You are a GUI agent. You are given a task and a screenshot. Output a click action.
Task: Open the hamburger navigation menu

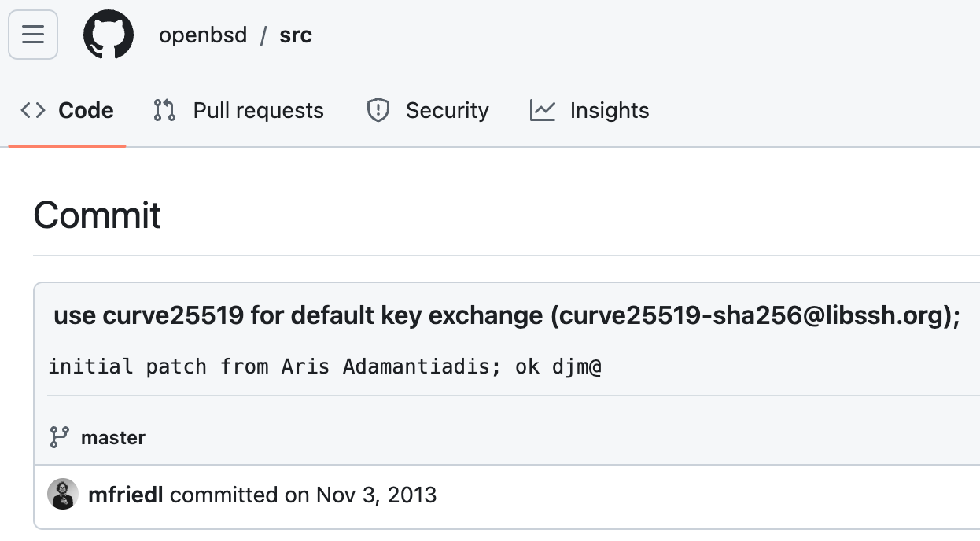point(33,35)
